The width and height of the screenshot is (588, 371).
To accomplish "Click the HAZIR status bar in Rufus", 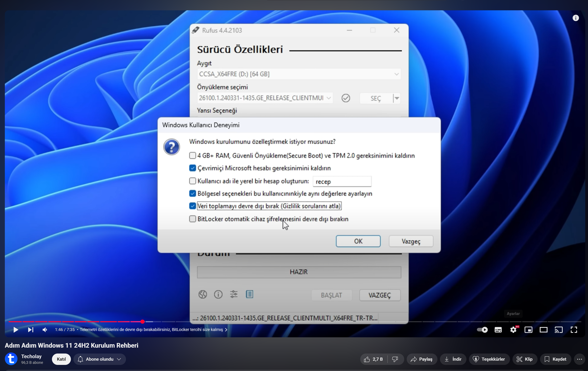I will (x=299, y=272).
